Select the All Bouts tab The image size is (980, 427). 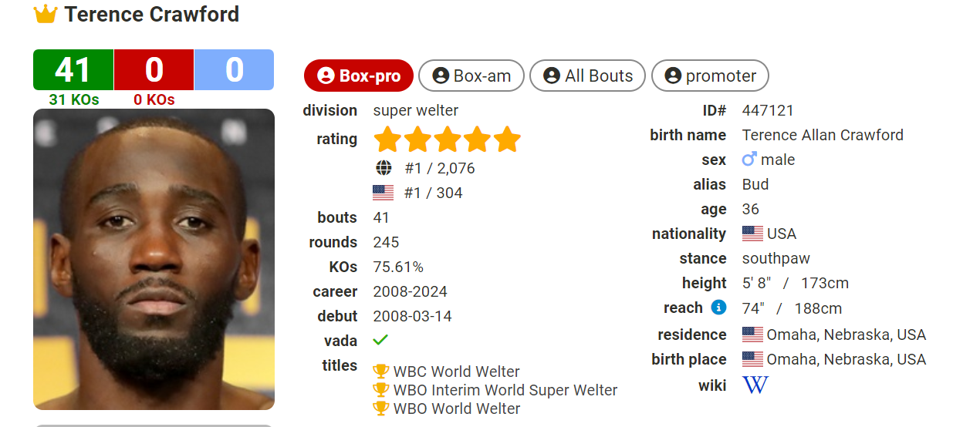[x=588, y=76]
